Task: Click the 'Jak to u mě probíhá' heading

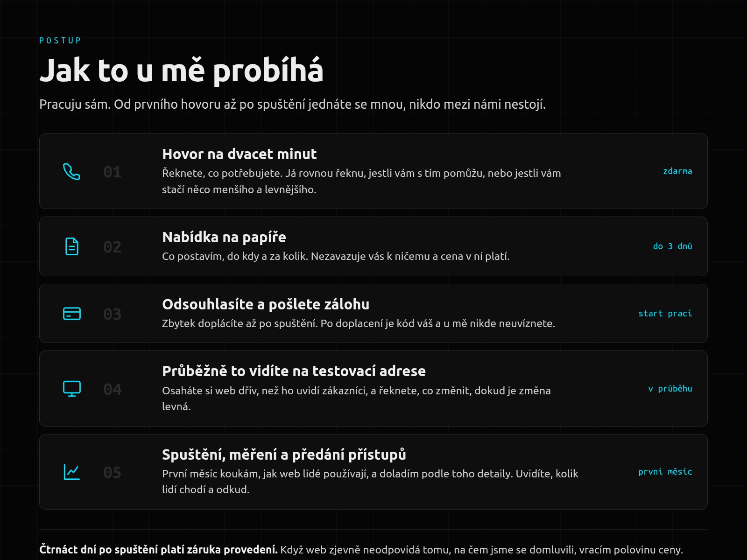Action: (181, 71)
